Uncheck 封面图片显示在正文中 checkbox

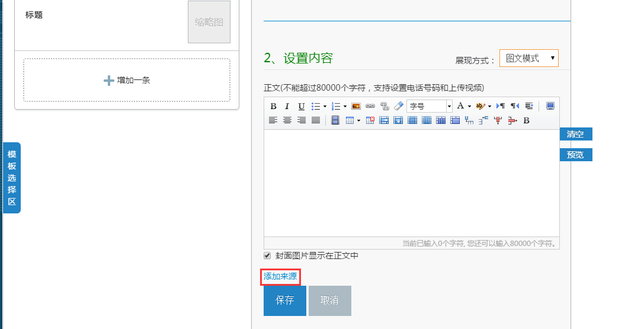(x=267, y=255)
